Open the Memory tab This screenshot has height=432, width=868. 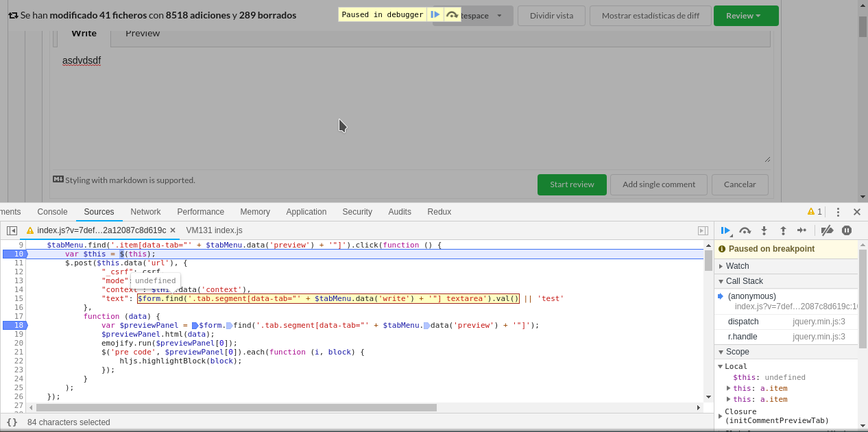(255, 212)
